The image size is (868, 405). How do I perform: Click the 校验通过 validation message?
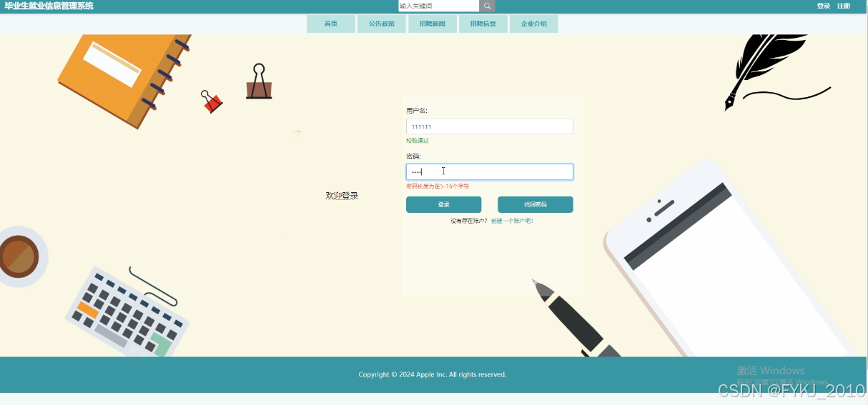pyautogui.click(x=418, y=141)
